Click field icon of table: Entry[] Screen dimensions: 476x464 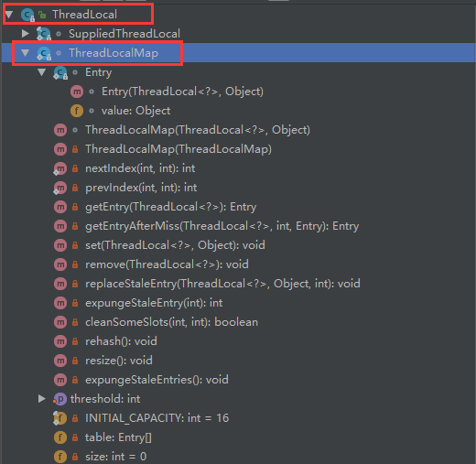pos(60,437)
